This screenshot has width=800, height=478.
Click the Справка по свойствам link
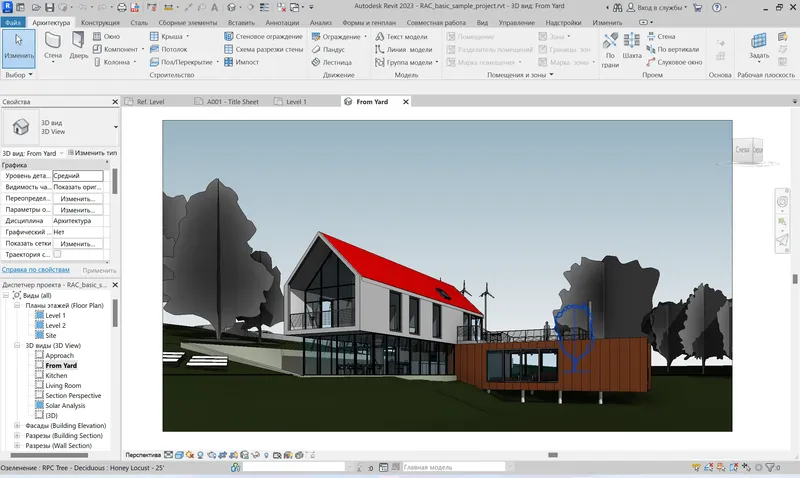point(36,269)
